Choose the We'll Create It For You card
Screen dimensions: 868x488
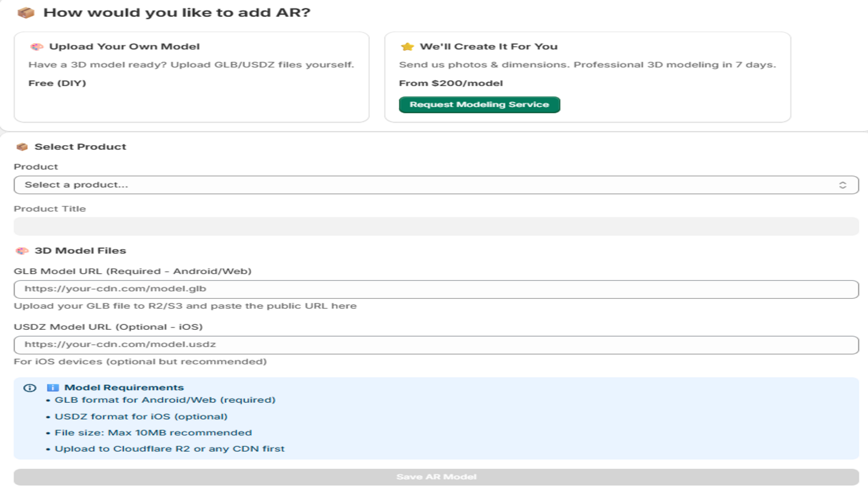[588, 77]
